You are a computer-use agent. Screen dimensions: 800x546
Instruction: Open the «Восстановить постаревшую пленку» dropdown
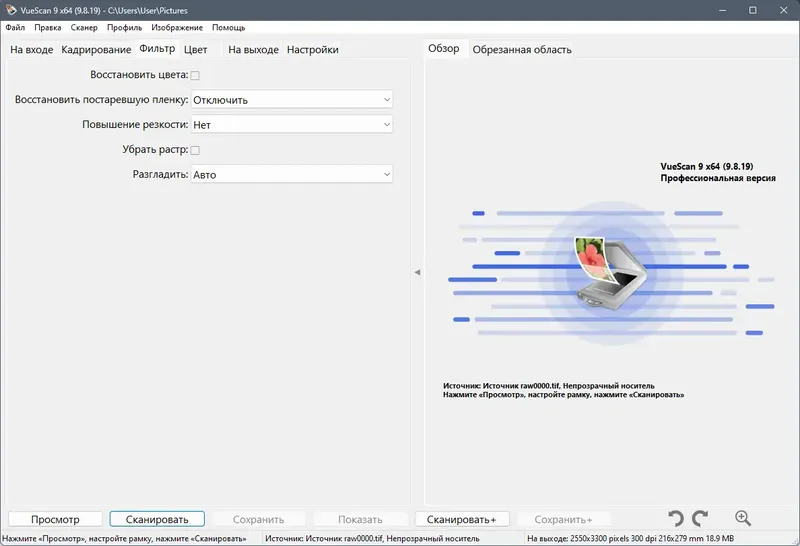(x=292, y=100)
